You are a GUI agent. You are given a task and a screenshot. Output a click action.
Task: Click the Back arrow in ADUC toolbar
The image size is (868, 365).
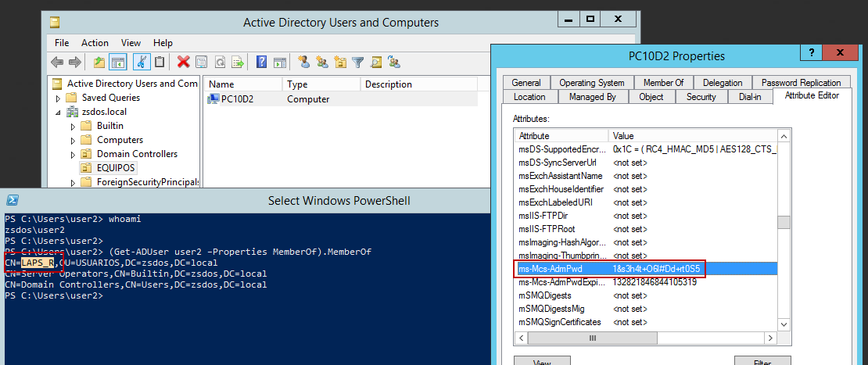(x=56, y=62)
